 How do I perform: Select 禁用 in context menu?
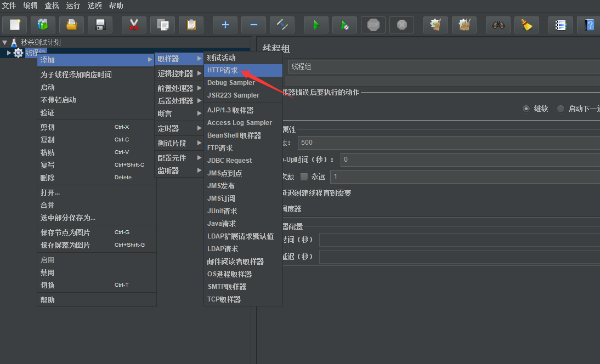coord(97,272)
